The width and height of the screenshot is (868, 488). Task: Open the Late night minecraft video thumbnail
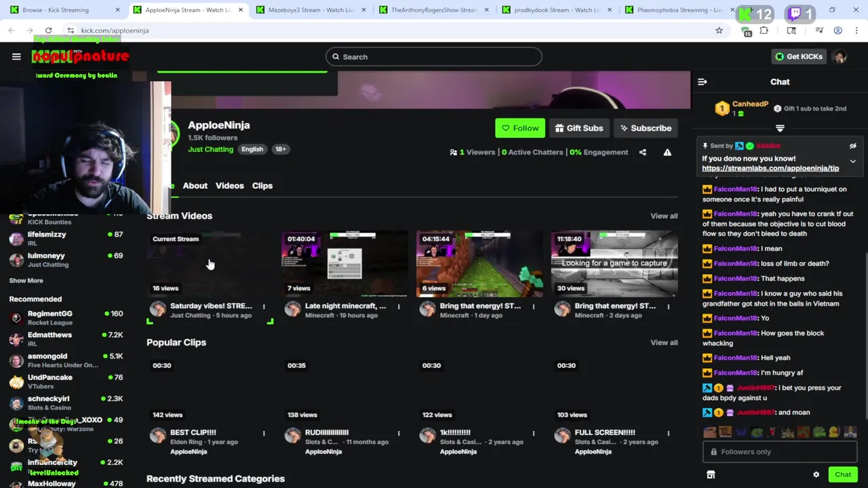(345, 264)
